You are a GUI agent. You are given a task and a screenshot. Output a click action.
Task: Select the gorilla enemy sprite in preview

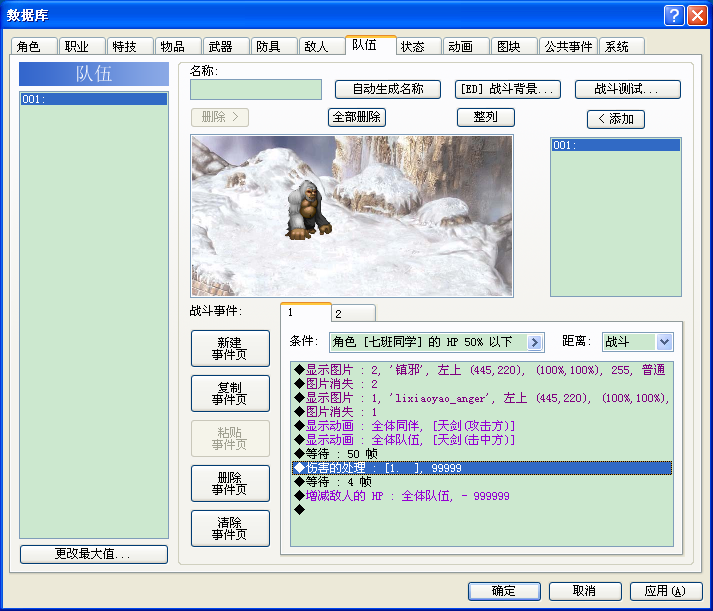point(308,210)
